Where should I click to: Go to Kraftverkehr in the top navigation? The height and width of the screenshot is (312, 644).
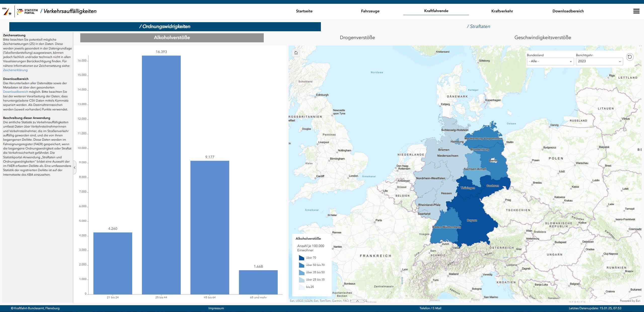(x=502, y=11)
